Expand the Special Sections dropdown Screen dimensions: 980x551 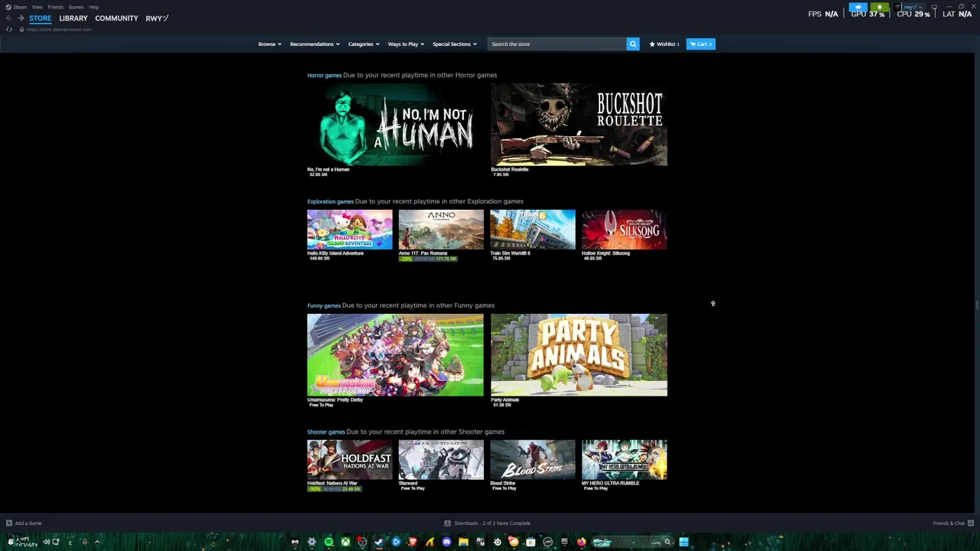pos(455,44)
